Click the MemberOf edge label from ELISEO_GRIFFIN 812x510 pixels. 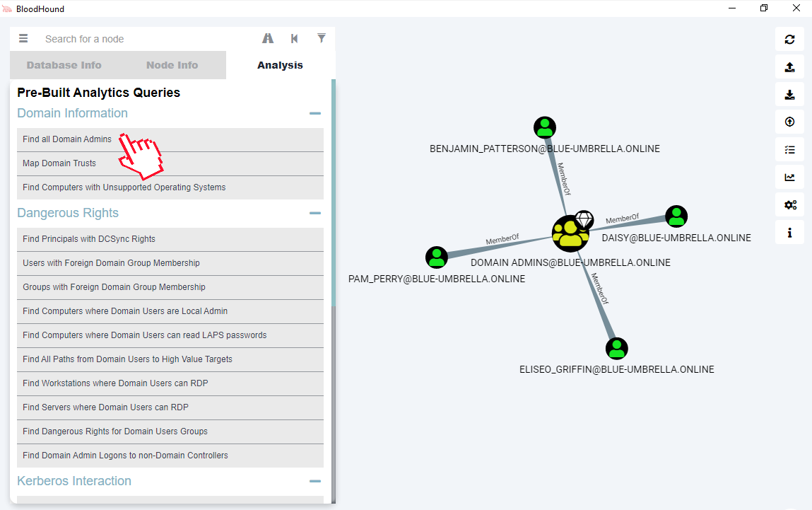(x=600, y=289)
